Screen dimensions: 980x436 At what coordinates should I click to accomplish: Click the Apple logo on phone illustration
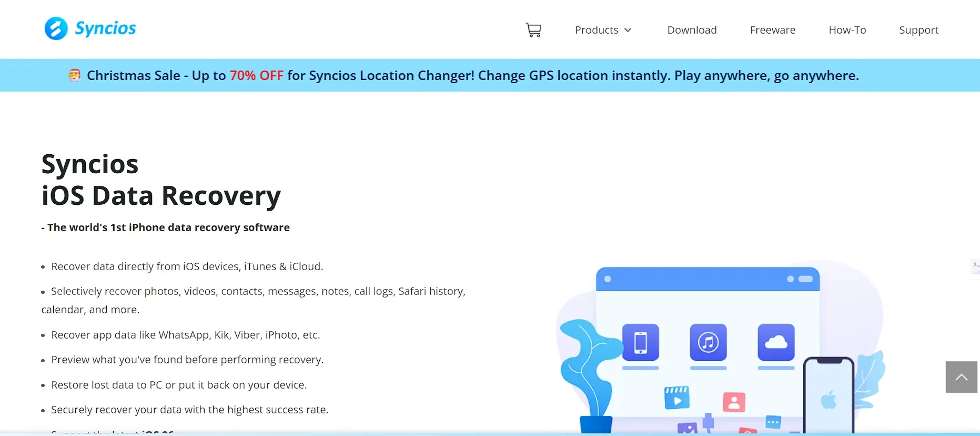pos(829,400)
